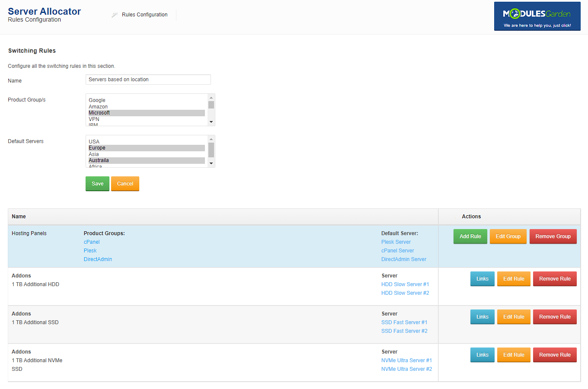588x389 pixels.
Task: Click the Name input field
Action: click(148, 80)
